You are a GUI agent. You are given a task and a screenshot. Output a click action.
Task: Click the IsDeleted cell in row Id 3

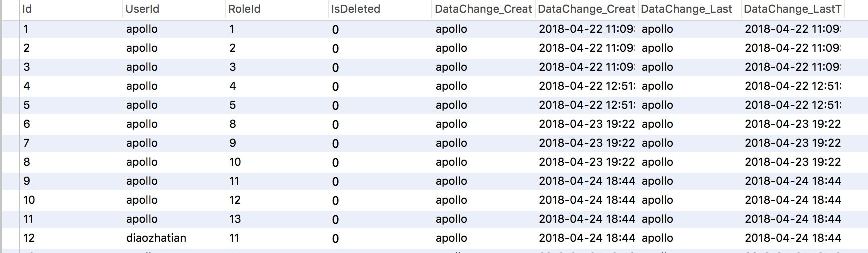coord(335,67)
